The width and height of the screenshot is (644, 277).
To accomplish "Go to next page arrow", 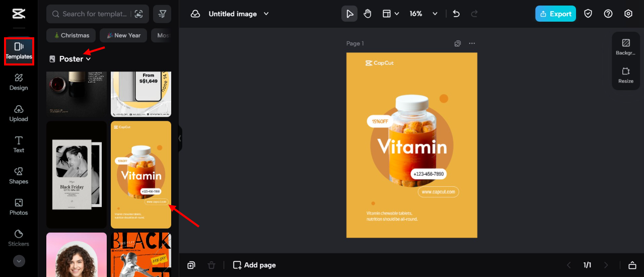I will [606, 265].
